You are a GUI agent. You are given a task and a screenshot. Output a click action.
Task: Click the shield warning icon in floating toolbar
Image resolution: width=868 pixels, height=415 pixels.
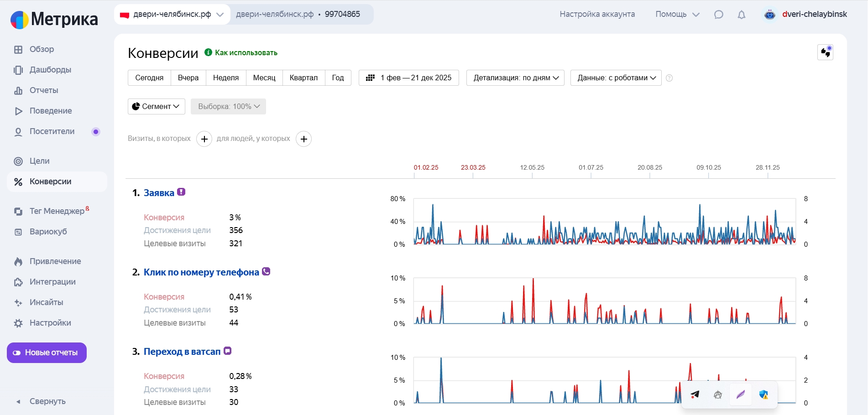(x=763, y=394)
